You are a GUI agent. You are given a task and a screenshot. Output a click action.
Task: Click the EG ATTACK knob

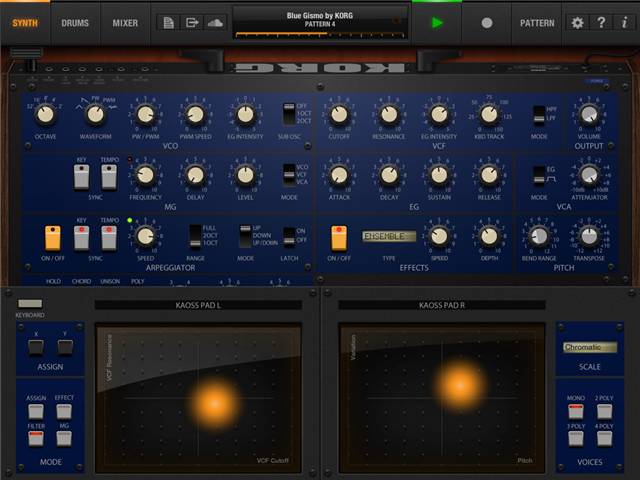339,175
